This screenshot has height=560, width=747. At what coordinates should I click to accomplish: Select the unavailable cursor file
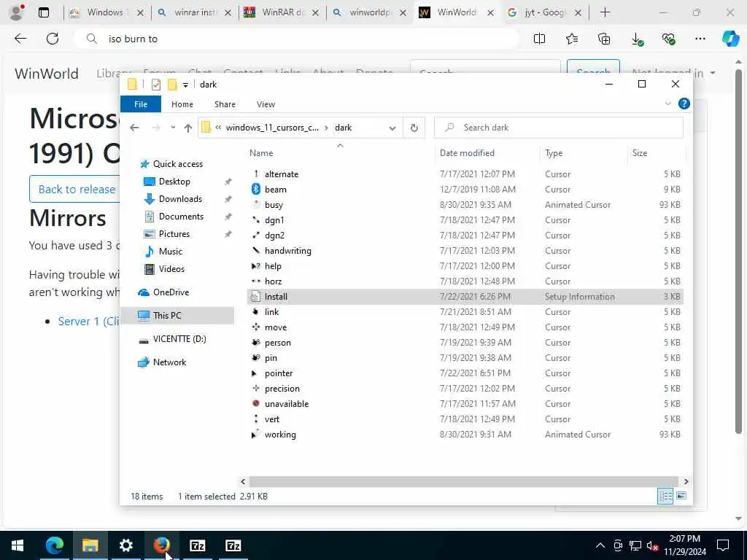point(465,404)
